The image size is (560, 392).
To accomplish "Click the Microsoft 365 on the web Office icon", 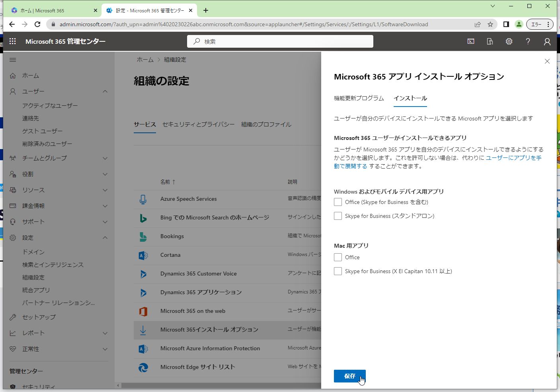I will [143, 311].
